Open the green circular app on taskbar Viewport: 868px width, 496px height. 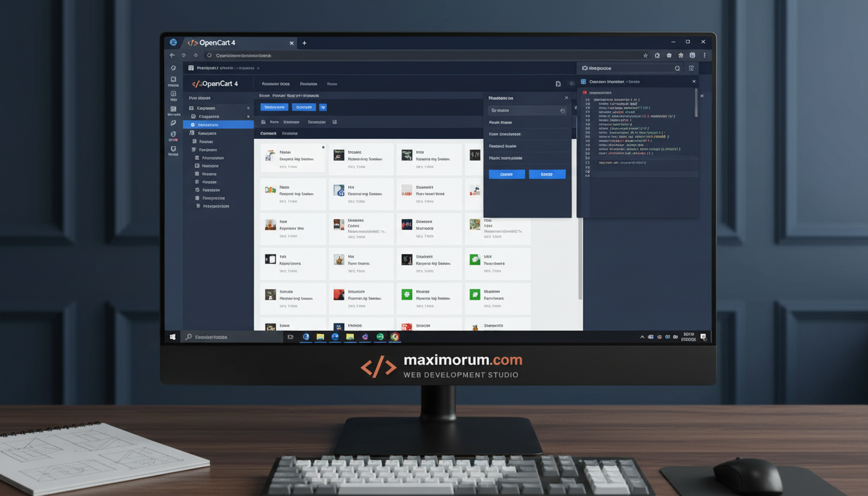[x=380, y=337]
